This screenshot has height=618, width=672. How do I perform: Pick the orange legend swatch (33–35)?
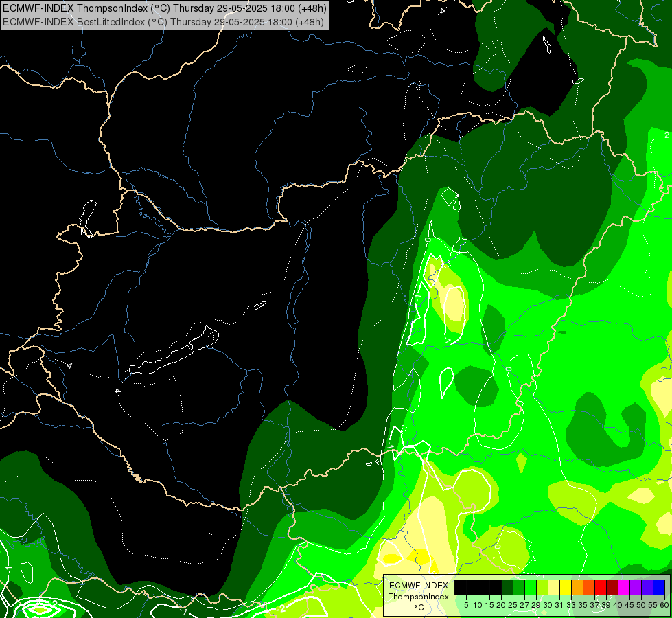(x=577, y=587)
